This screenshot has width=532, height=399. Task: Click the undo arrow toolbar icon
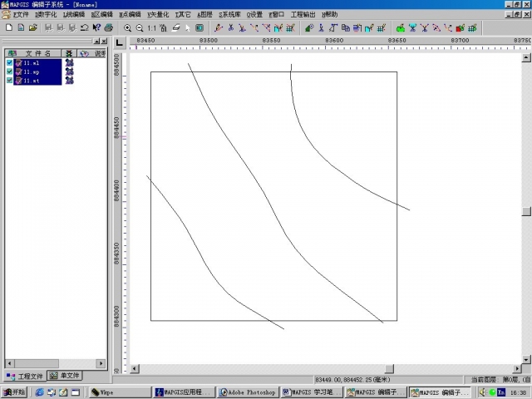point(85,27)
